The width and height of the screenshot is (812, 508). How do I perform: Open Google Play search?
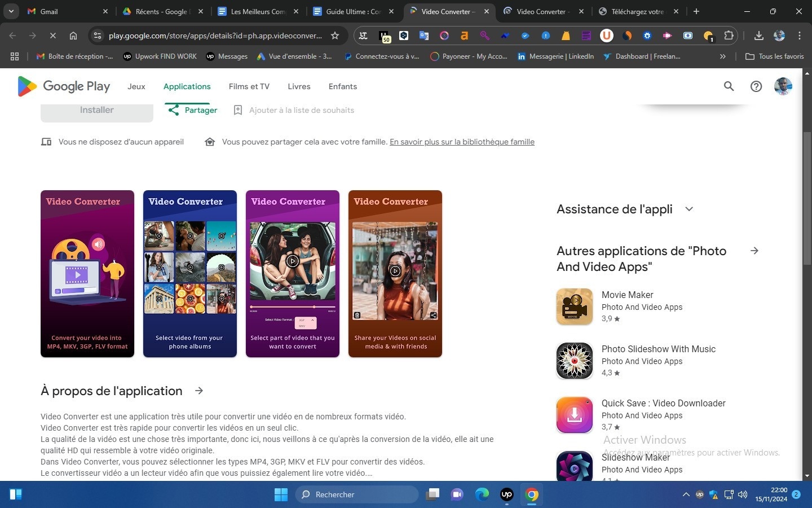[729, 86]
